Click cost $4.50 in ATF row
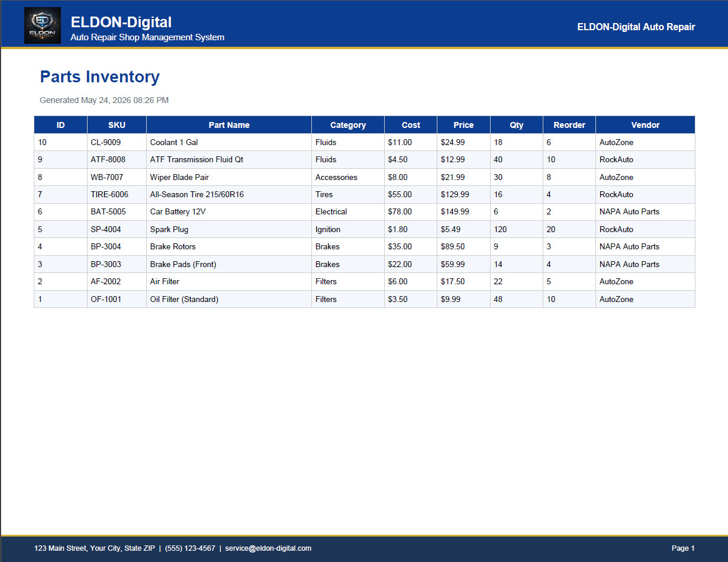Viewport: 728px width, 562px height. pyautogui.click(x=398, y=159)
